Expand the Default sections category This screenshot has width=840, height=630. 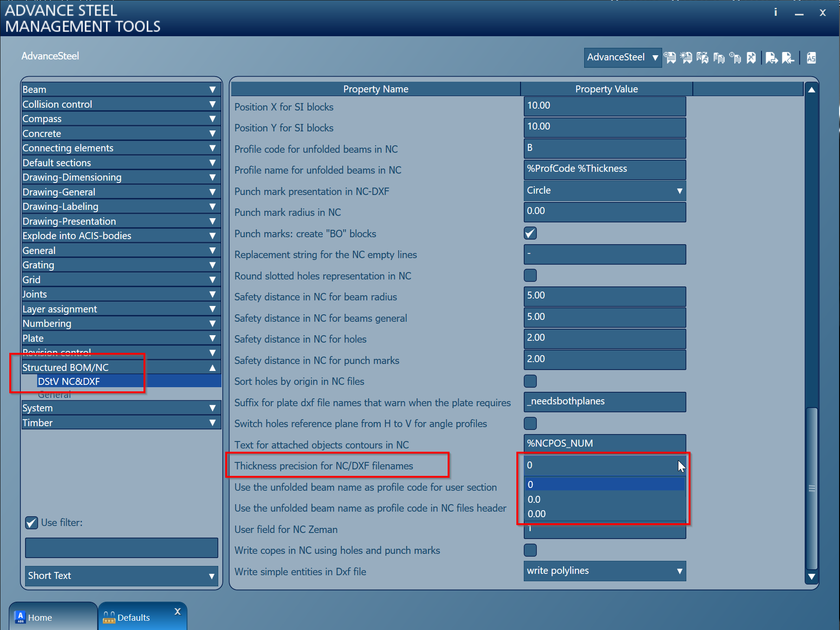(121, 162)
